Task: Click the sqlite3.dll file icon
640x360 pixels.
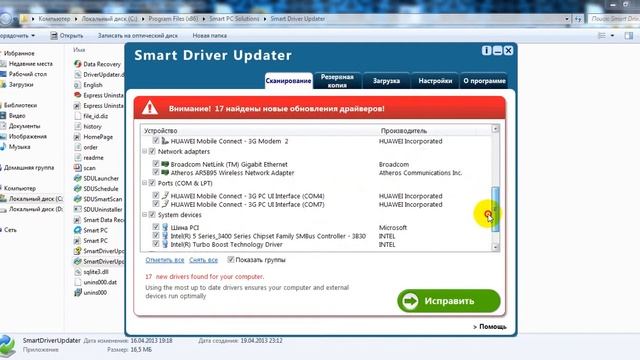Action: [78, 272]
